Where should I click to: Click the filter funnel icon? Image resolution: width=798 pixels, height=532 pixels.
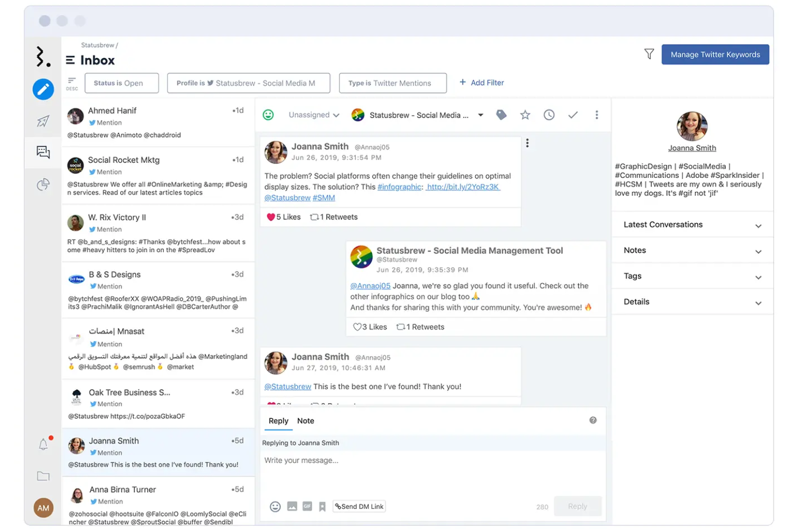pyautogui.click(x=649, y=54)
